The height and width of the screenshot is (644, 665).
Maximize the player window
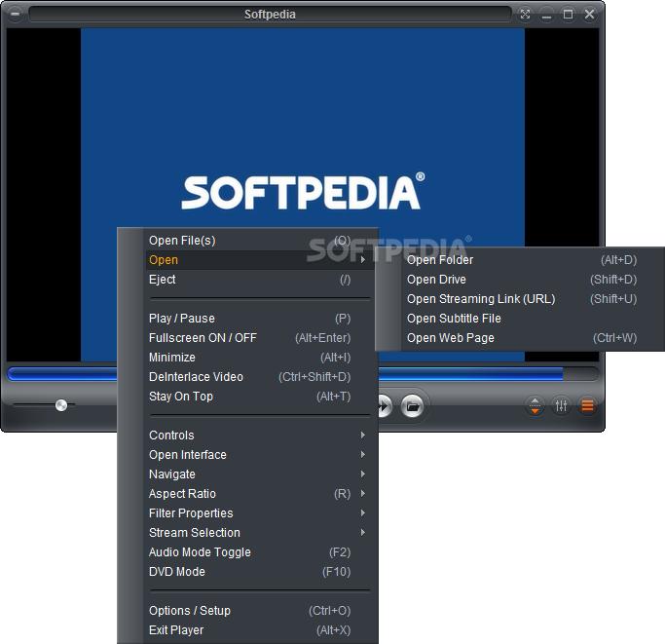click(x=568, y=15)
